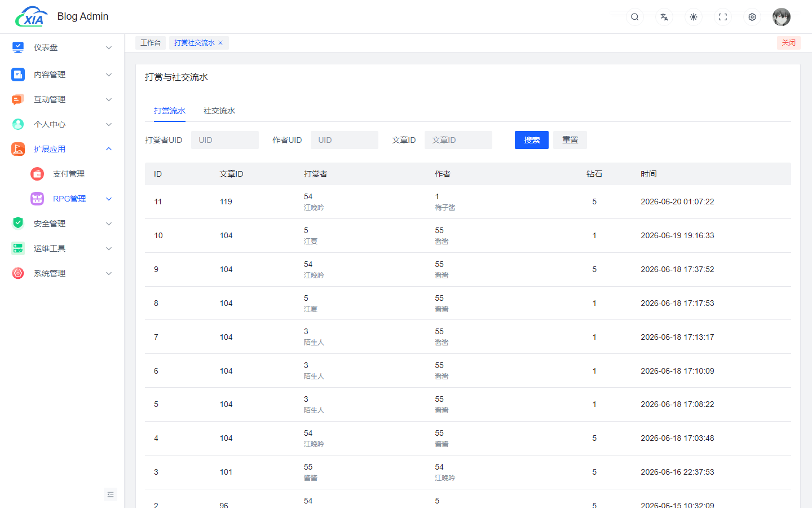This screenshot has width=812, height=508.
Task: Focus the 作者UID input field
Action: 345,140
